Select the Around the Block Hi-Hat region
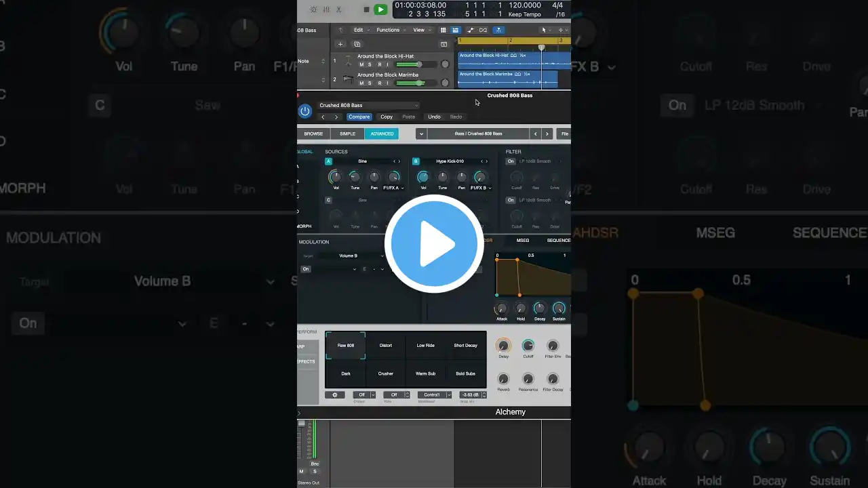This screenshot has height=488, width=868. (x=514, y=60)
